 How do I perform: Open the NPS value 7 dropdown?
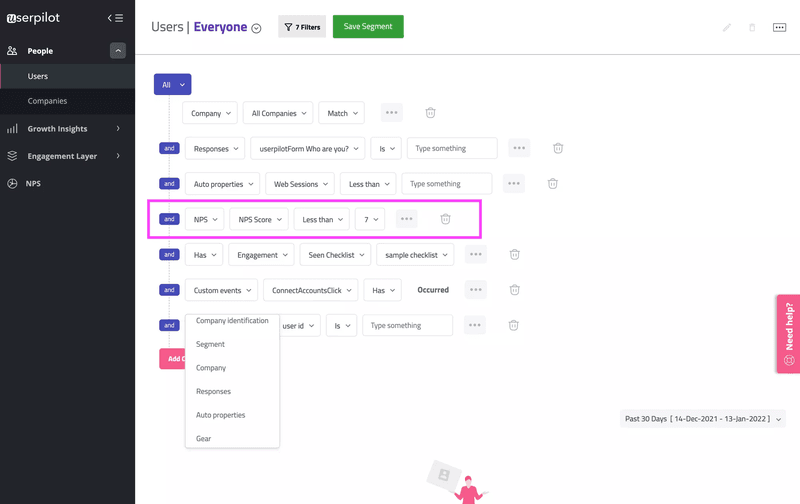pyautogui.click(x=370, y=219)
